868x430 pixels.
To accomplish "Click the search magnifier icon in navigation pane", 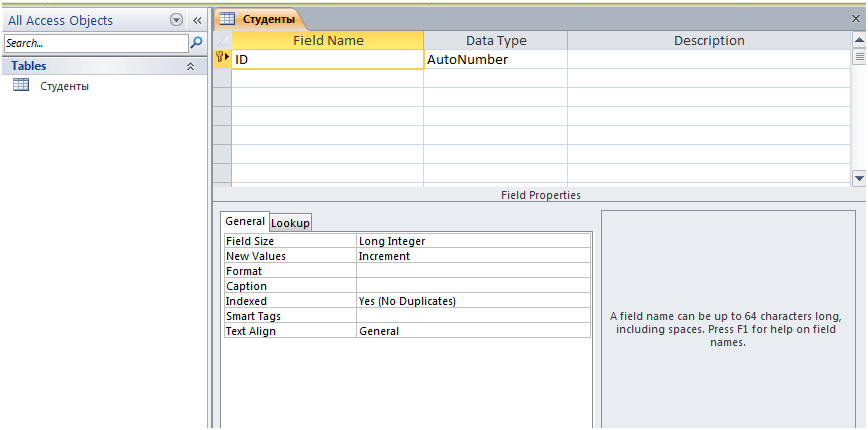I will click(x=197, y=43).
